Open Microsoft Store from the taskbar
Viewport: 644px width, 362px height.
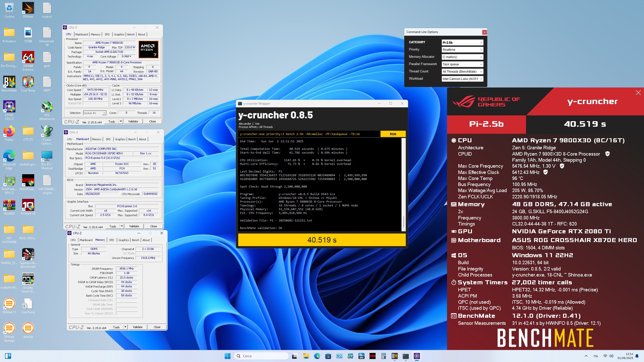click(x=328, y=356)
